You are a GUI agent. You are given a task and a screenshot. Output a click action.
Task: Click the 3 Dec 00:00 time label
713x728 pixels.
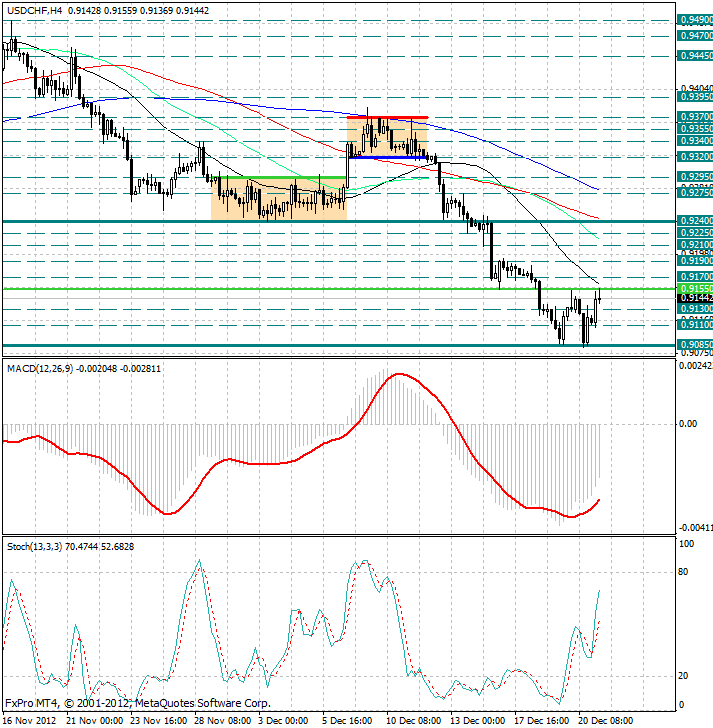[x=283, y=721]
